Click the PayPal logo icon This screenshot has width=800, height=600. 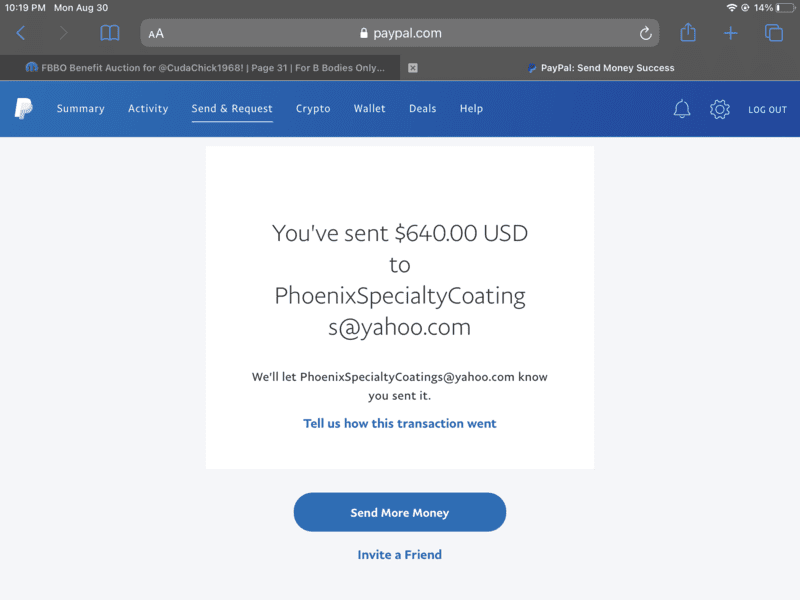click(24, 109)
